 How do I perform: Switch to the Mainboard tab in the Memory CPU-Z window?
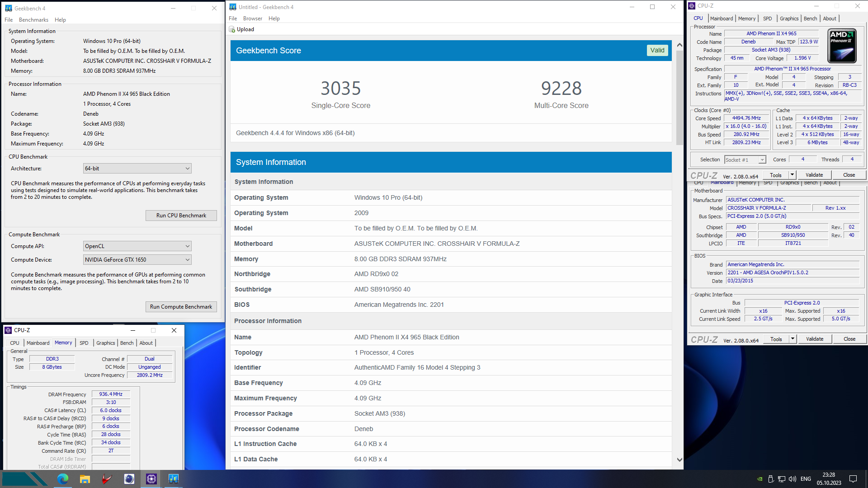point(38,343)
